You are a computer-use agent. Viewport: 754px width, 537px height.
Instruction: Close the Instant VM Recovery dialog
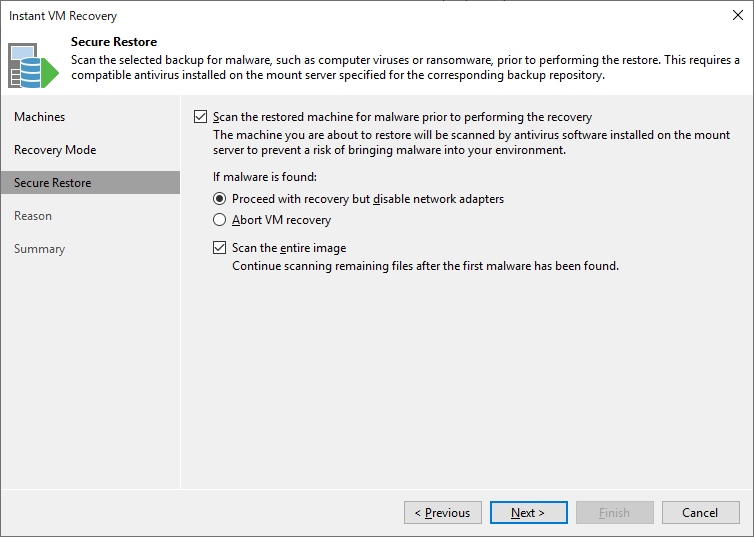click(738, 15)
